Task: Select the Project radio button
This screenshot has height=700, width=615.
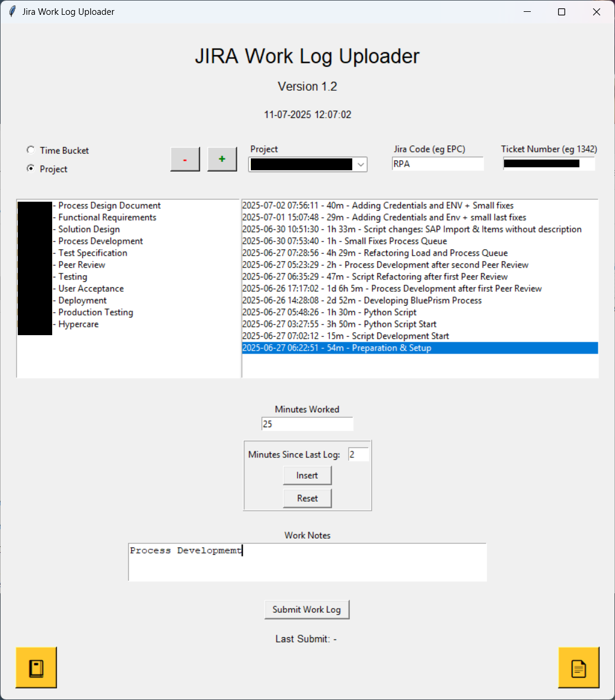Action: click(30, 168)
